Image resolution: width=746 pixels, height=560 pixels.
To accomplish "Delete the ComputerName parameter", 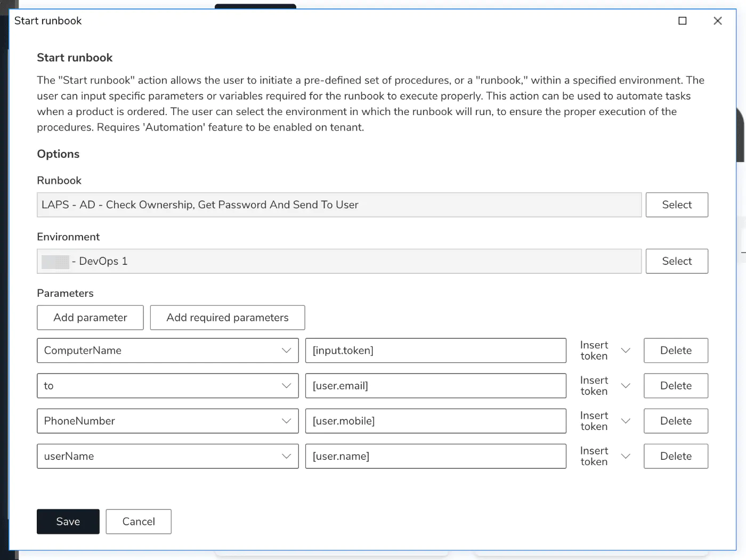I will (x=676, y=351).
